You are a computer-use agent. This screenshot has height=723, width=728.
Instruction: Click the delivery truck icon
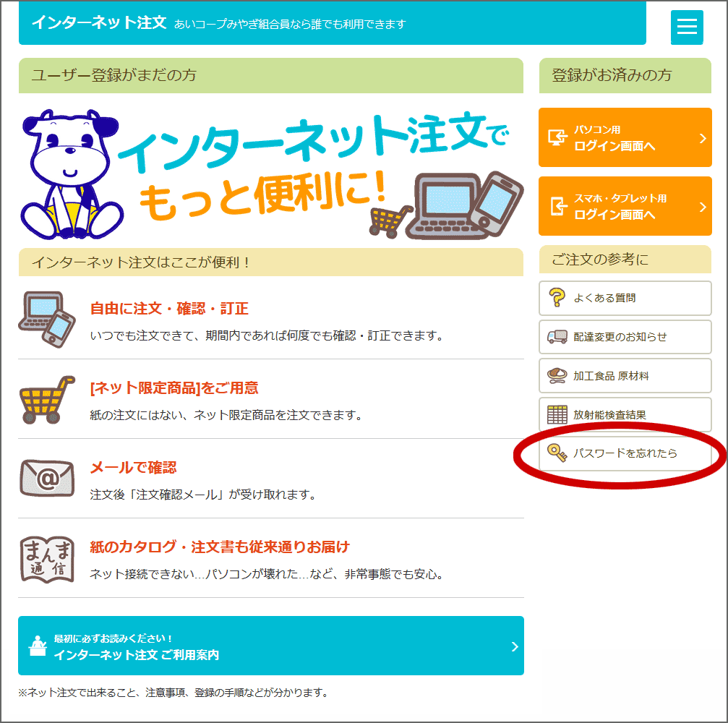[557, 337]
